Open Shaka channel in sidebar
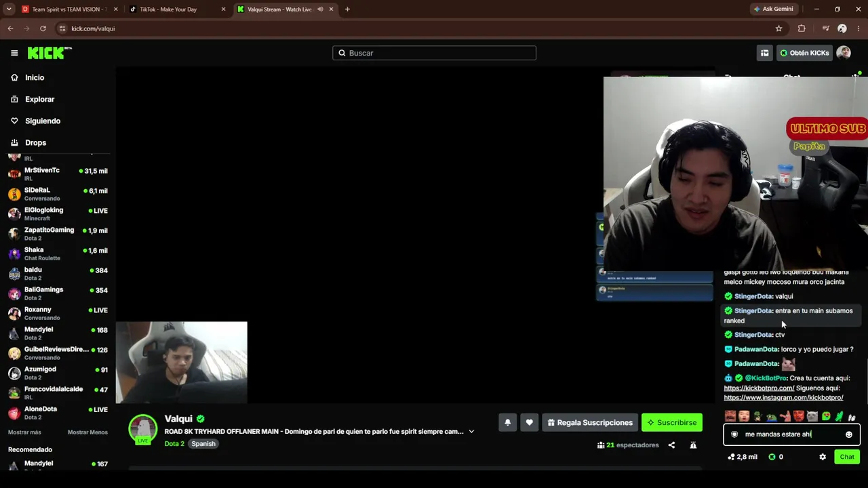Viewport: 868px width, 488px height. point(58,253)
